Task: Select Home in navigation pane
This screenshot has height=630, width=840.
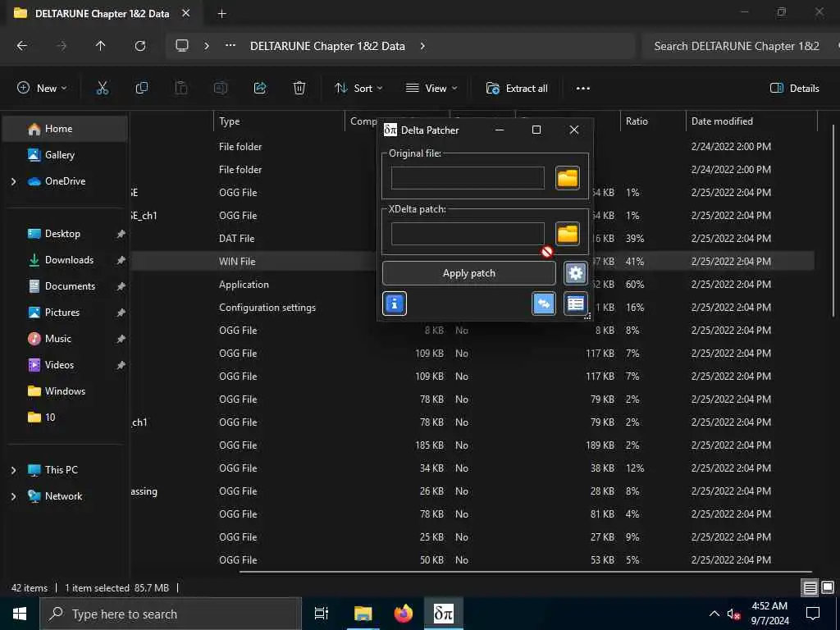Action: (66, 129)
